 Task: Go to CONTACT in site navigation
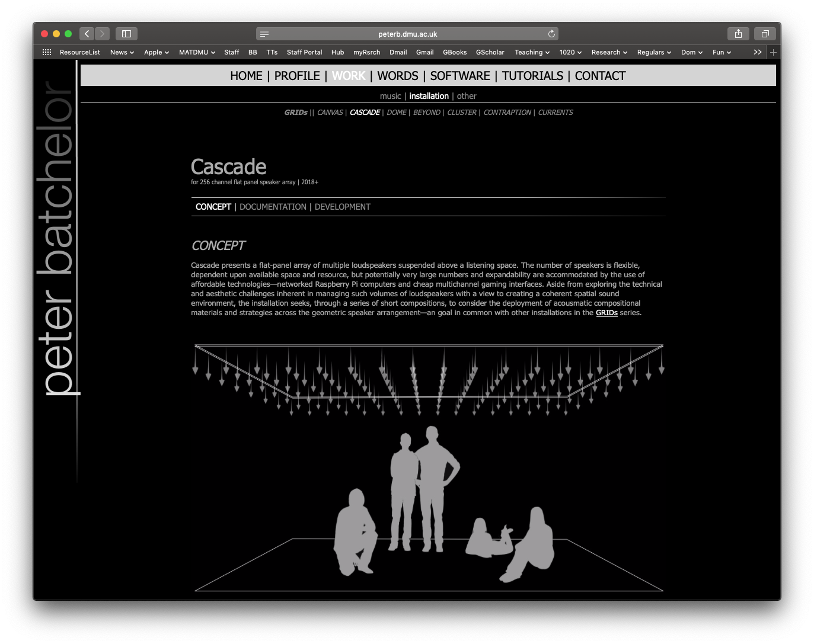(600, 76)
